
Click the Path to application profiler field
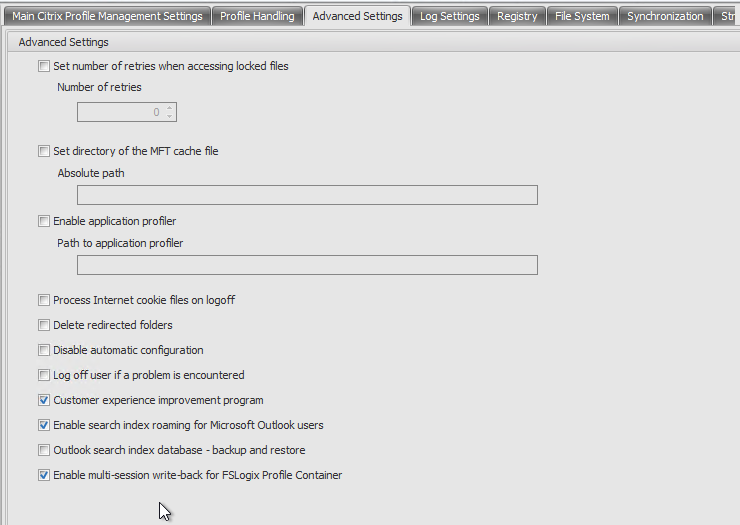307,265
